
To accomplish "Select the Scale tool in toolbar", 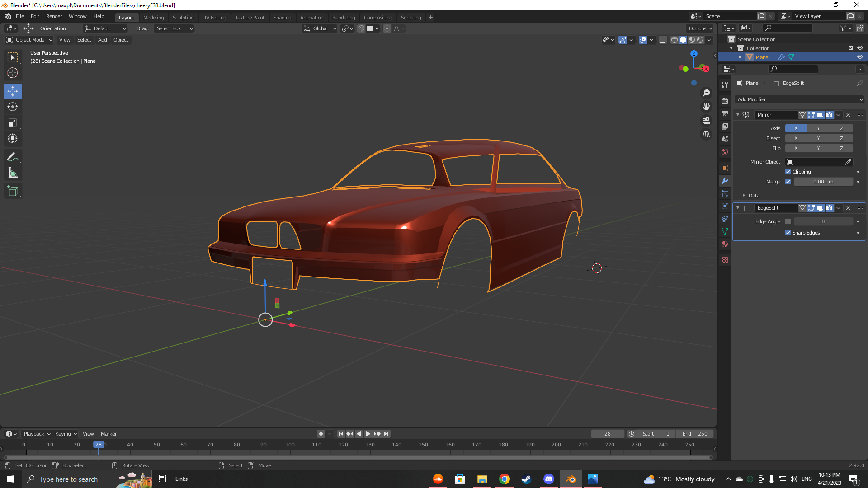I will click(13, 123).
